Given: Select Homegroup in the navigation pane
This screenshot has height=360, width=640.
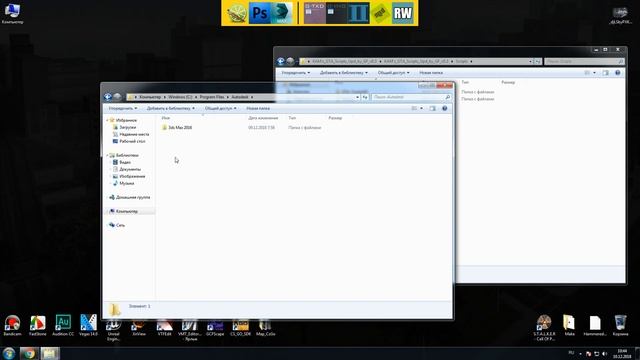Looking at the screenshot, I should coord(133,197).
